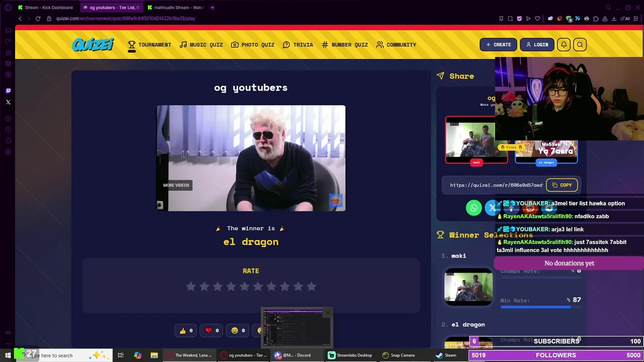Open site search via the magnifier icon
Screen dimensions: 644x362
[580, 45]
